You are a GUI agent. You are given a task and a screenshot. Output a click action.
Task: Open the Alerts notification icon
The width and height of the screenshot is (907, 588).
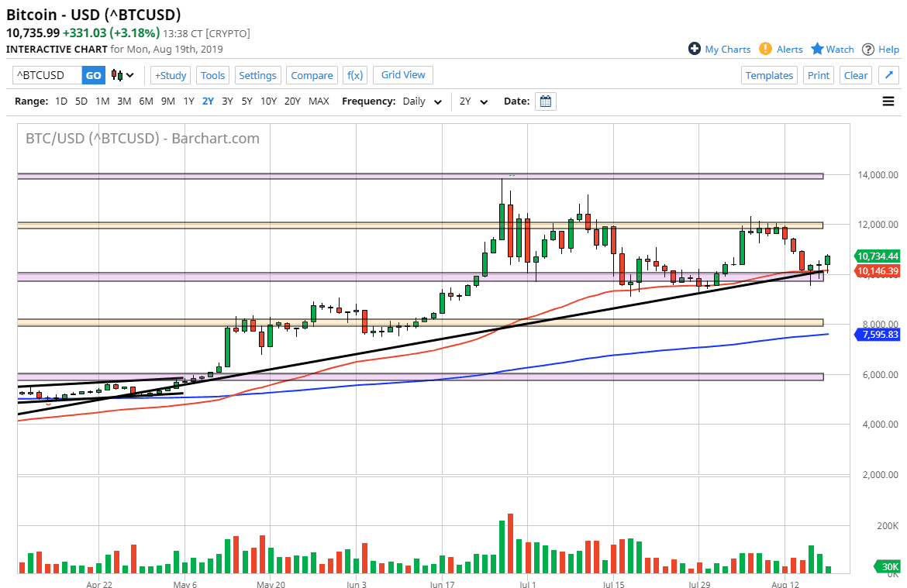tap(765, 49)
